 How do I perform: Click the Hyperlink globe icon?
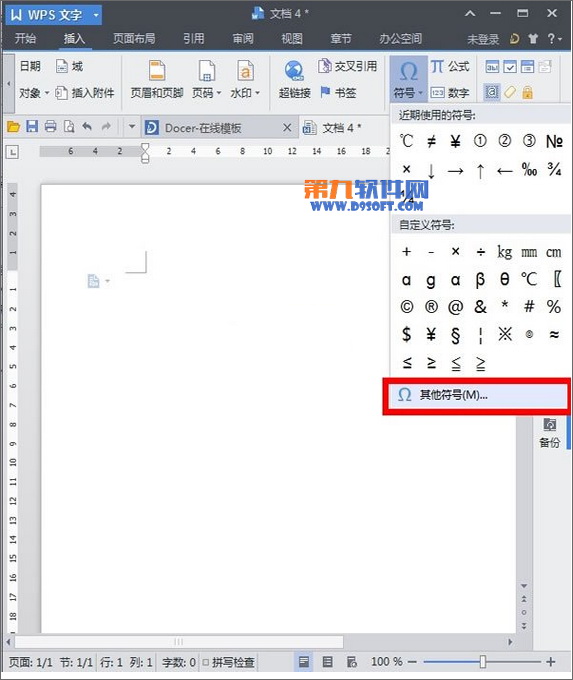[294, 71]
